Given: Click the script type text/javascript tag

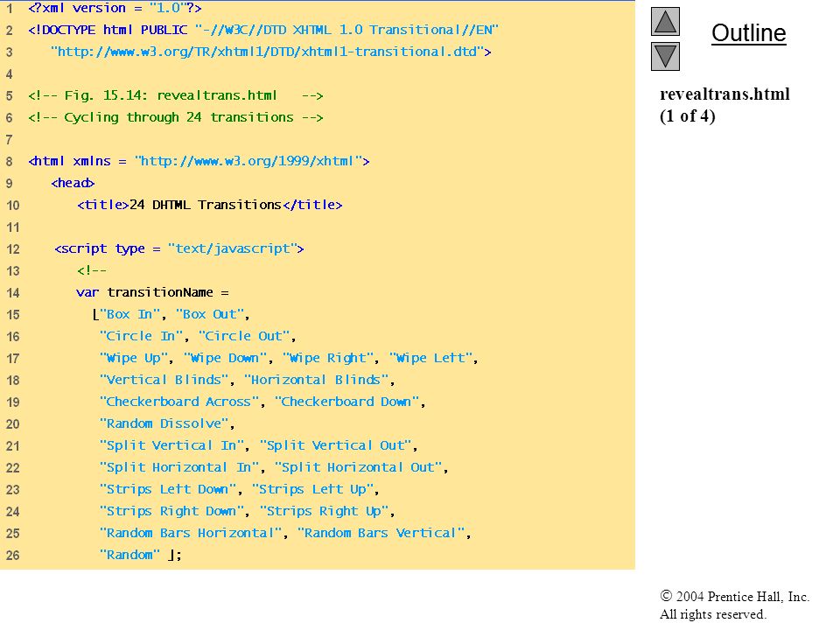Looking at the screenshot, I should 178,248.
